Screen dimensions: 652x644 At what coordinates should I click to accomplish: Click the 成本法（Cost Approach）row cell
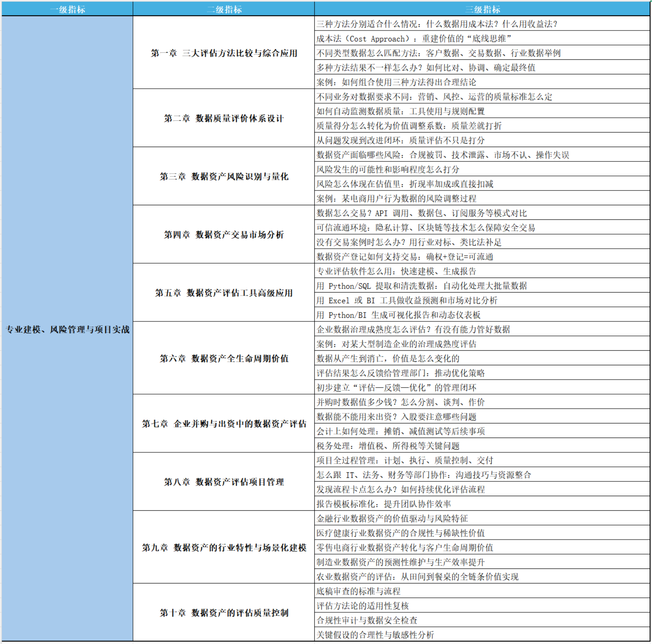tap(414, 38)
